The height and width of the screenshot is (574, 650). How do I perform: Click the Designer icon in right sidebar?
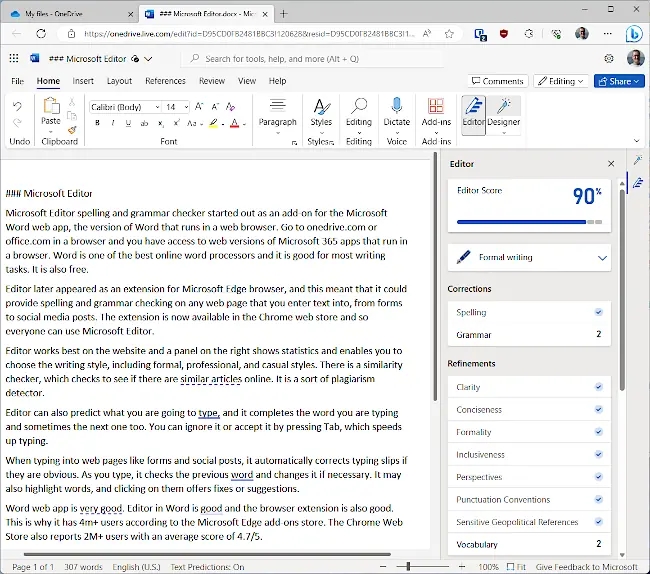(x=638, y=160)
